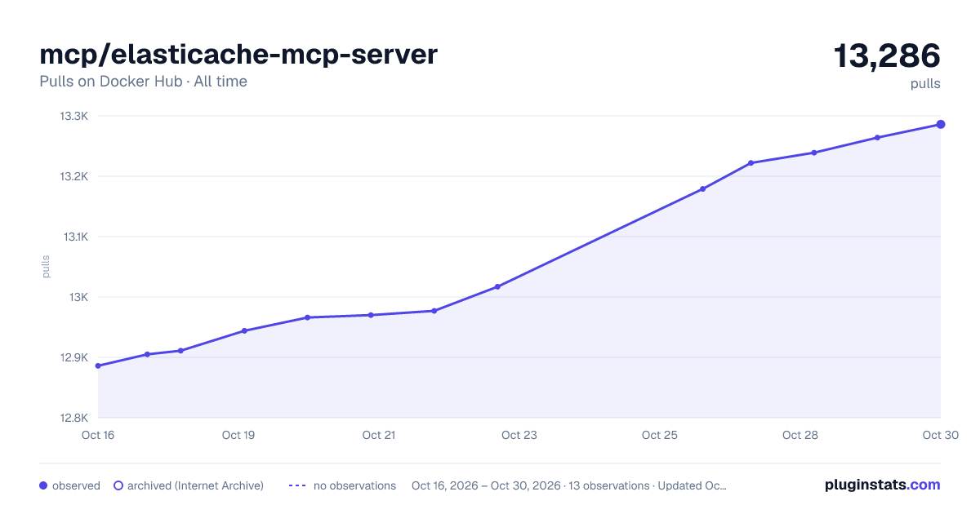Click the Oct 30 x-axis label
Viewport: 980px width, 514px height.
(x=939, y=435)
